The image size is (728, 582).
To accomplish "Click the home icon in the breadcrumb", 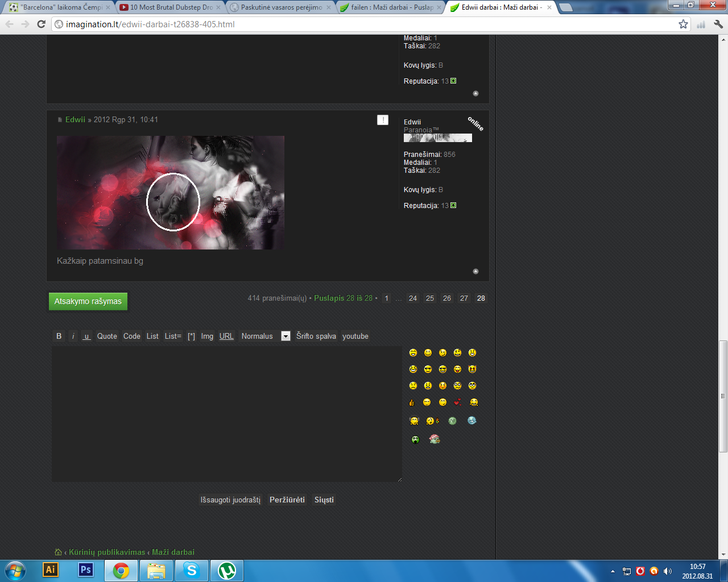I will (x=58, y=552).
